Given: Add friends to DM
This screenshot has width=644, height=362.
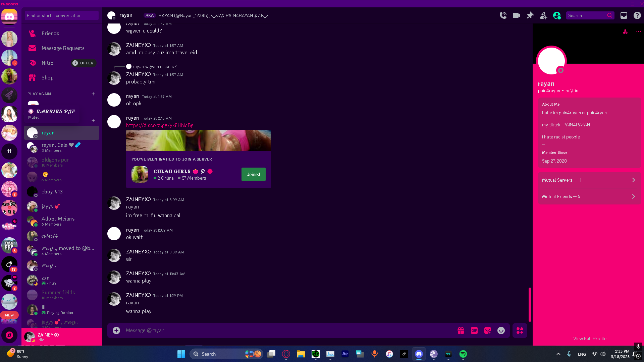Looking at the screenshot, I should tap(543, 15).
